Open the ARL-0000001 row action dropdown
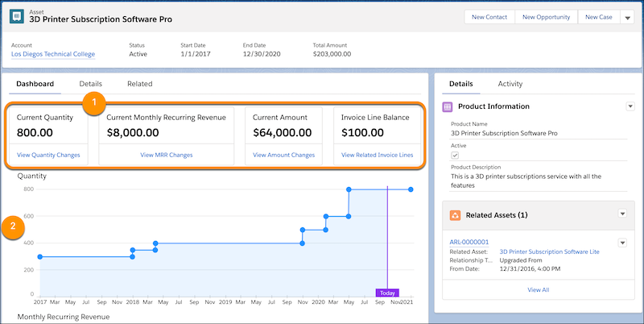The height and width of the screenshot is (324, 644). click(x=622, y=243)
